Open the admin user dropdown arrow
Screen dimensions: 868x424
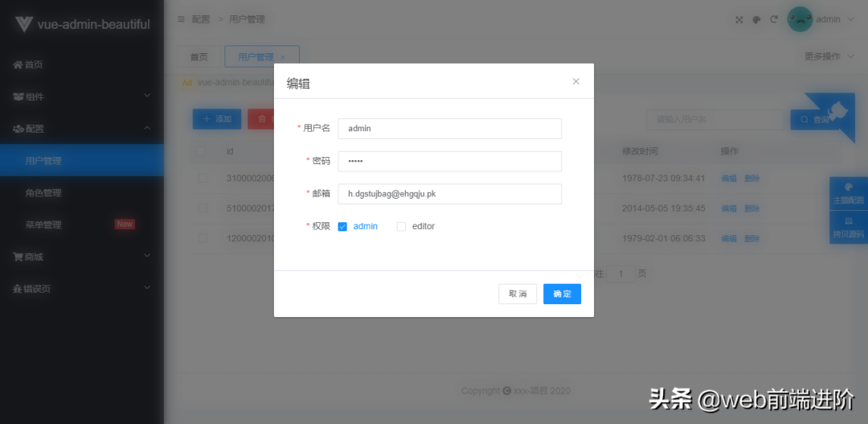click(851, 19)
